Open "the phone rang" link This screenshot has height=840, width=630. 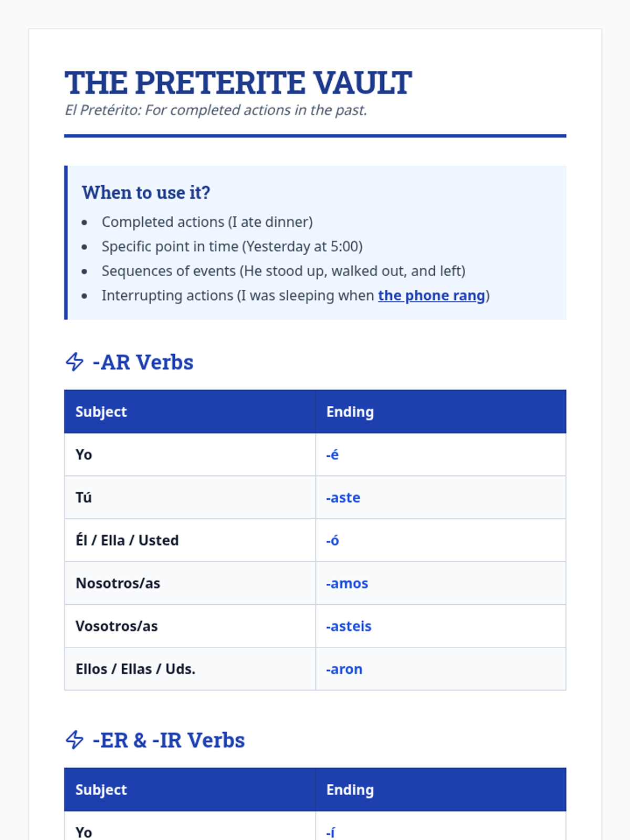tap(431, 296)
